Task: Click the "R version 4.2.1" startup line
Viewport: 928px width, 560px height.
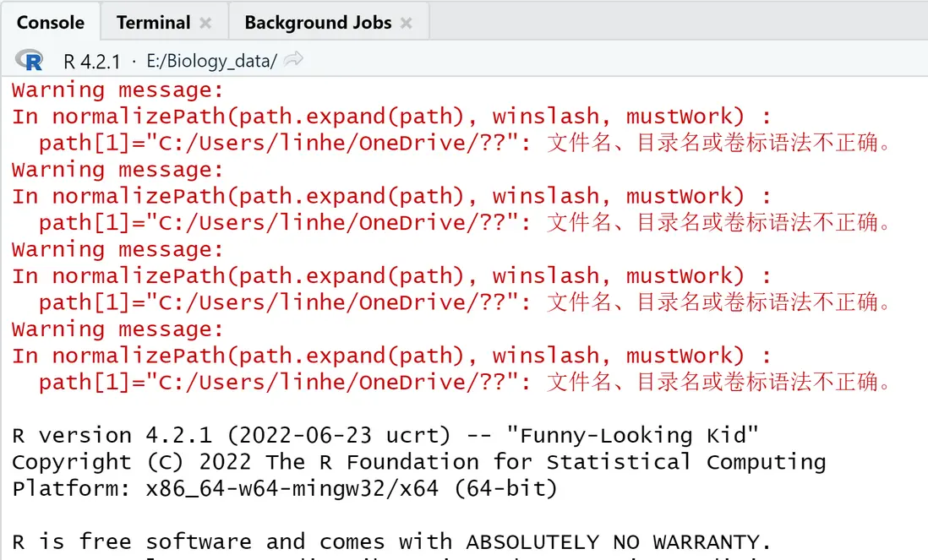Action: (385, 436)
